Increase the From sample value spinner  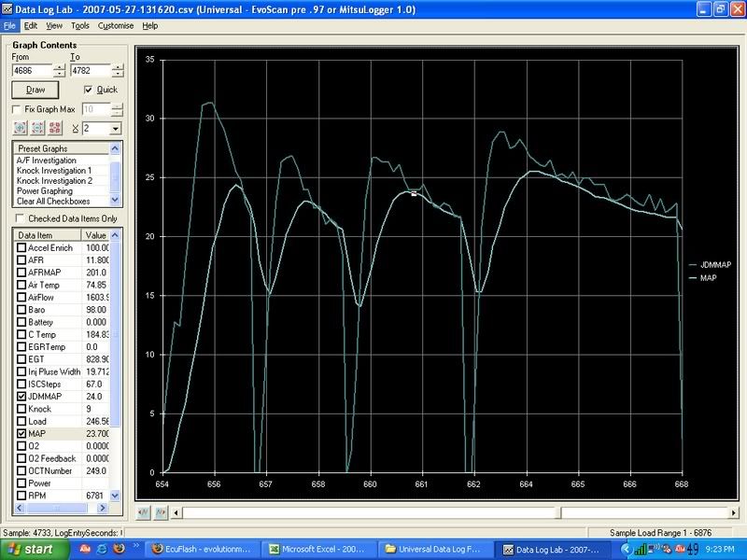60,65
